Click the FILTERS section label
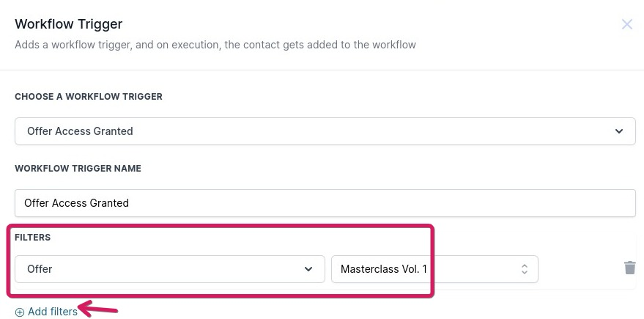This screenshot has height=319, width=644. click(x=32, y=238)
